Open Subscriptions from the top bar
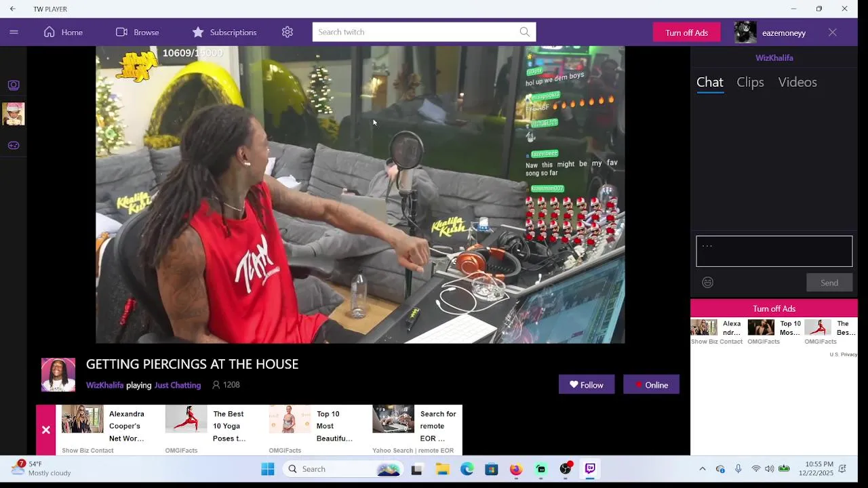Image resolution: width=868 pixels, height=488 pixels. point(224,32)
